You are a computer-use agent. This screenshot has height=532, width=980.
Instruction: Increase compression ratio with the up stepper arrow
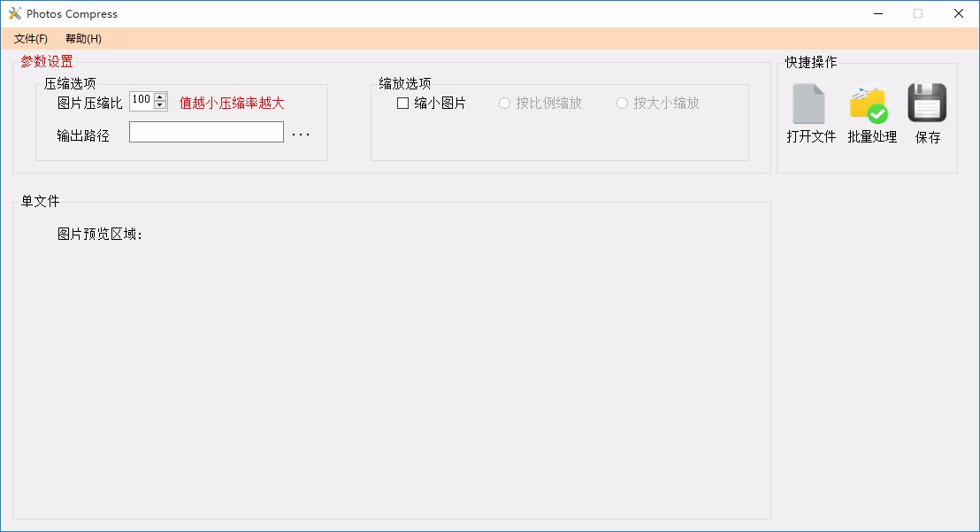[x=159, y=96]
